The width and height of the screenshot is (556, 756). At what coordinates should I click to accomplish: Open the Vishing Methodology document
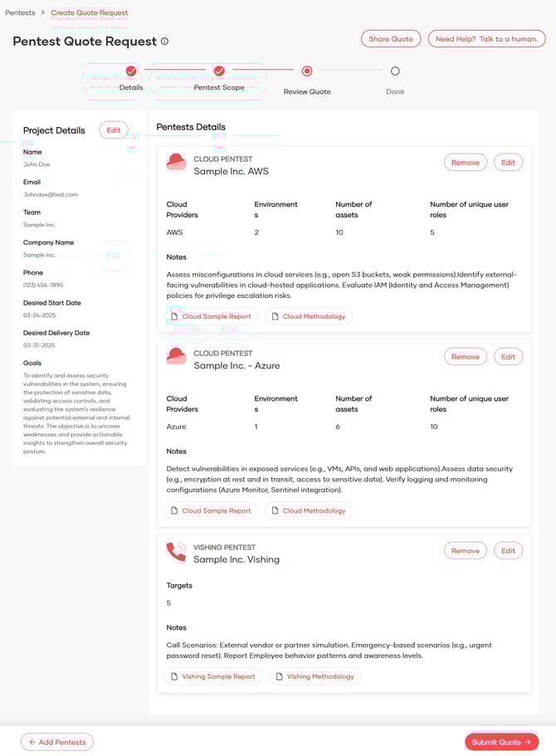click(315, 676)
